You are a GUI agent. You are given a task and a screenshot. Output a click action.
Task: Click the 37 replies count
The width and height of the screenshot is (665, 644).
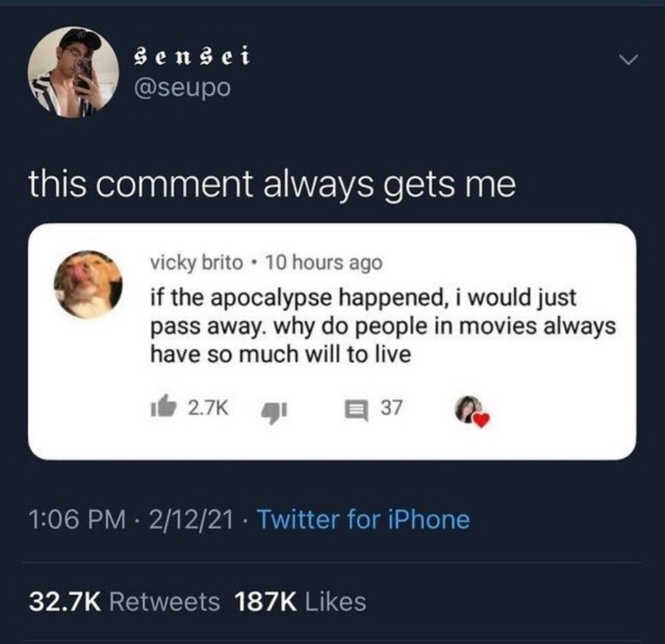coord(391,407)
